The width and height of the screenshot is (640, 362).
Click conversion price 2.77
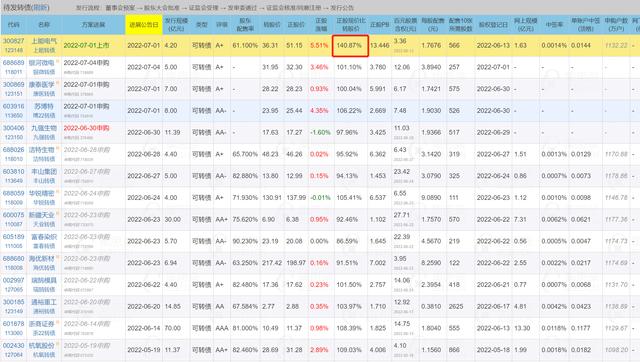(268, 306)
